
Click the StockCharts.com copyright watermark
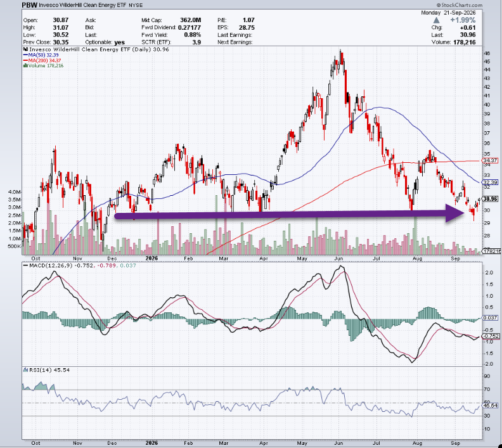(460, 5)
